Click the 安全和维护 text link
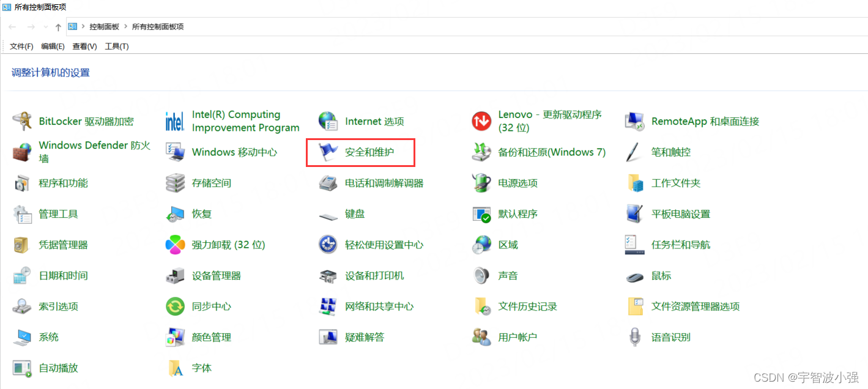This screenshot has height=389, width=868. 369,152
